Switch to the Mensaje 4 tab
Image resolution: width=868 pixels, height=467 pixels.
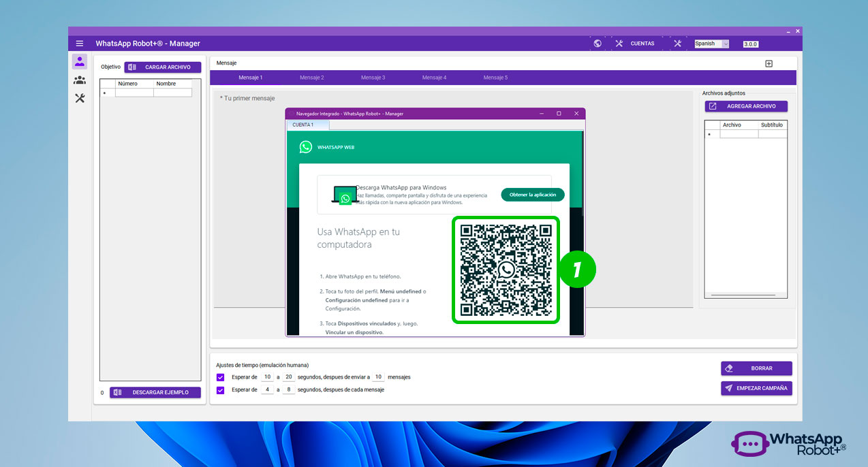point(434,78)
